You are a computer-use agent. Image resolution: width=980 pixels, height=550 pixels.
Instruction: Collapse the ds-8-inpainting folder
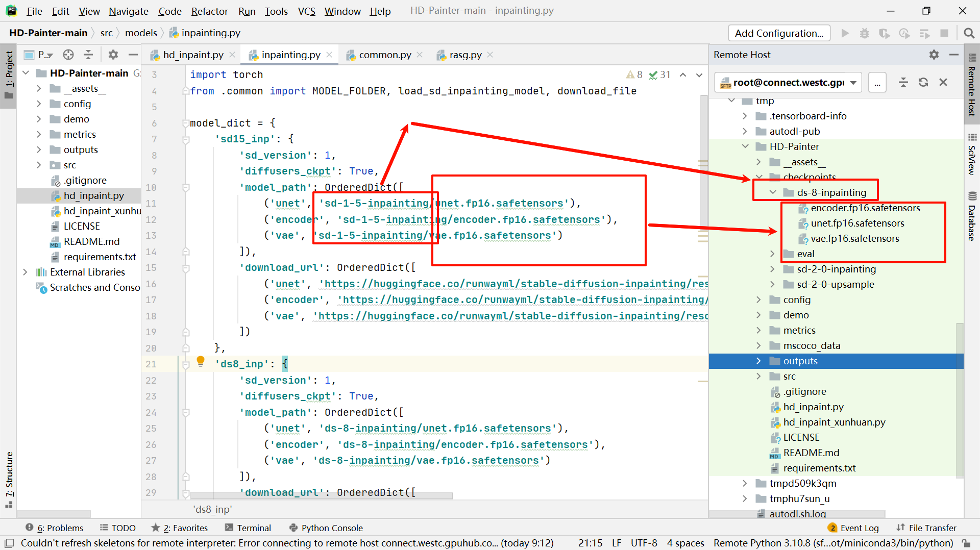772,192
